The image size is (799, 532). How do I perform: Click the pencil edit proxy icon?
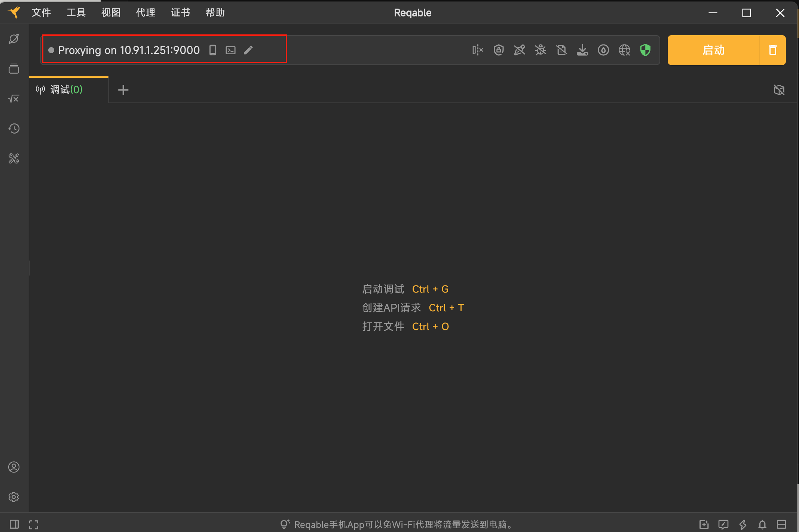click(x=248, y=50)
